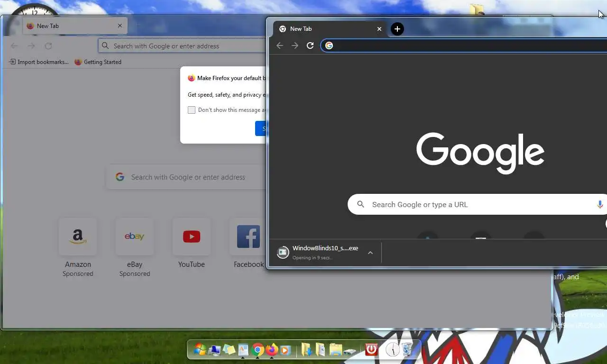Screen dimensions: 607x364
Task: Click the Firefox address bar
Action: pyautogui.click(x=182, y=46)
